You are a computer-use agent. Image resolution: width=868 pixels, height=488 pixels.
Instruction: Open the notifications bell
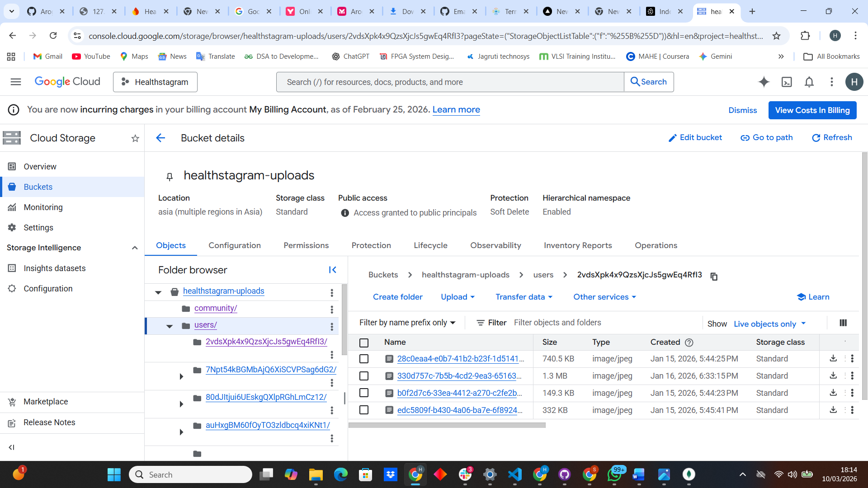809,82
